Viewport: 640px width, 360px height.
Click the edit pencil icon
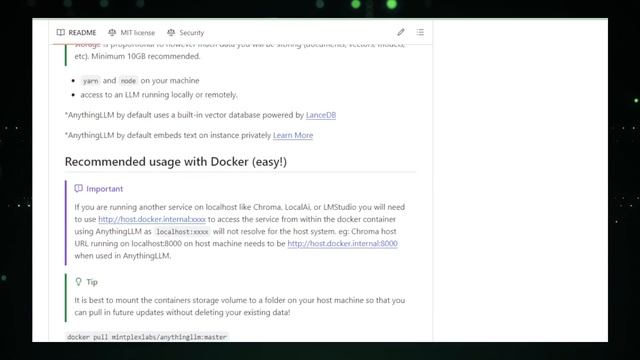coord(401,32)
